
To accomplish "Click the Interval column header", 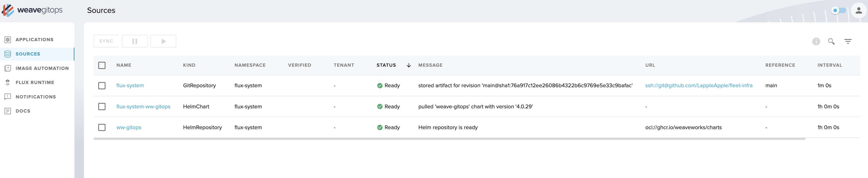I will [x=830, y=65].
